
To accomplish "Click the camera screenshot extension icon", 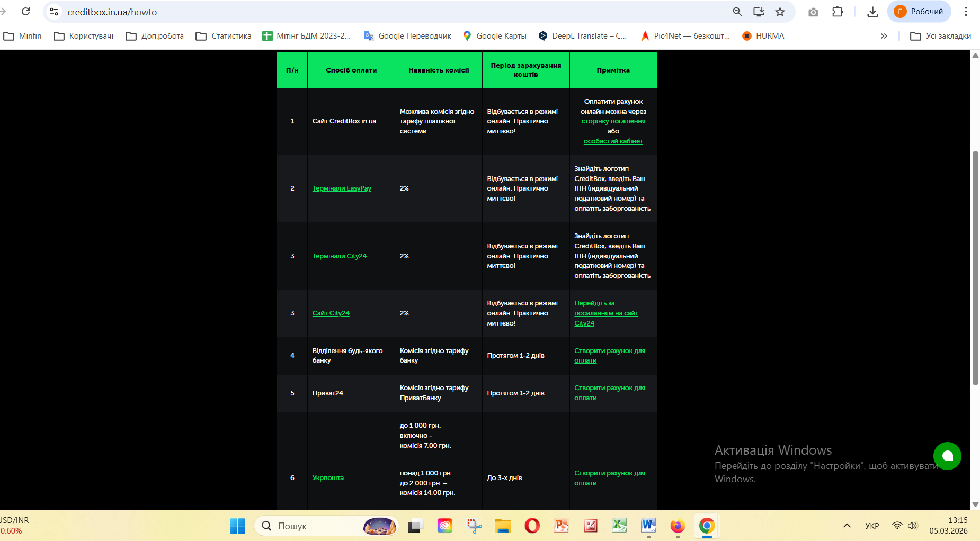I will pos(813,12).
